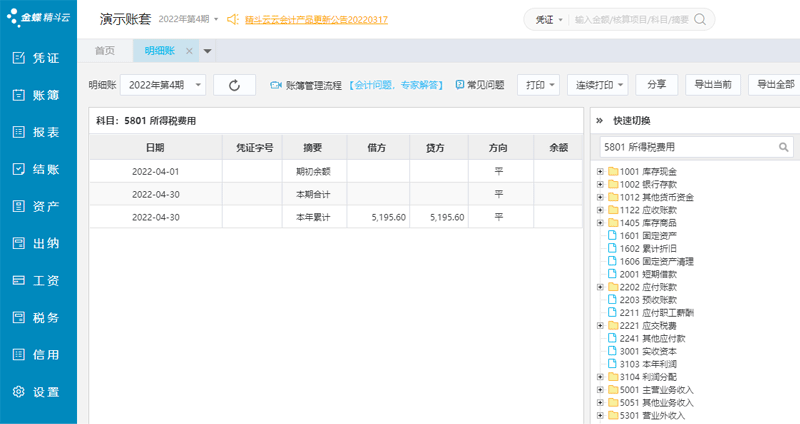Select 1606 固定资产清理 in the tree
This screenshot has height=424, width=800.
pos(657,261)
